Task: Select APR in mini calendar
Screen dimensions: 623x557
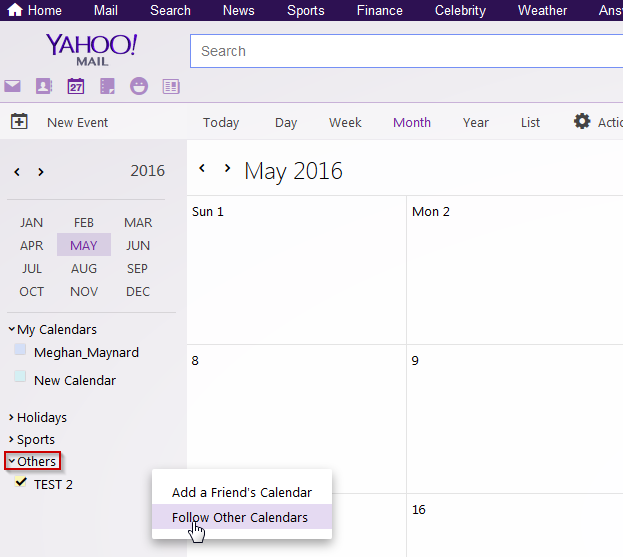Action: pyautogui.click(x=31, y=246)
